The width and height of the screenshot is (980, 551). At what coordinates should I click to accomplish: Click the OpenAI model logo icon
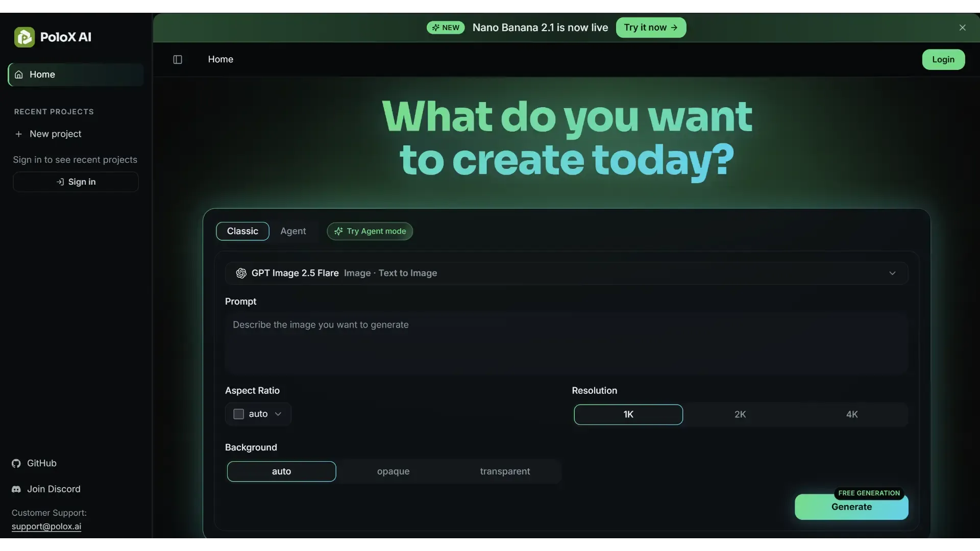[241, 273]
